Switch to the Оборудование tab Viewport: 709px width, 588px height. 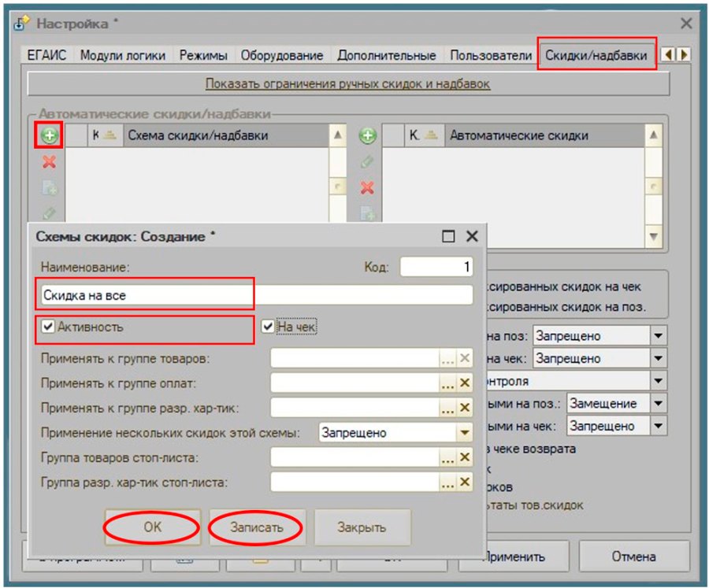[x=282, y=56]
